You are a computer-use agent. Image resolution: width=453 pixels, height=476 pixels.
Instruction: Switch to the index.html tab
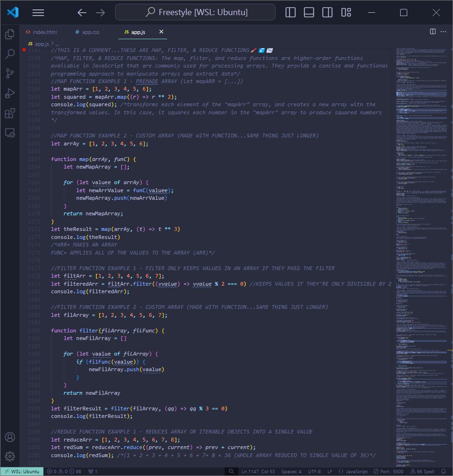(x=42, y=32)
